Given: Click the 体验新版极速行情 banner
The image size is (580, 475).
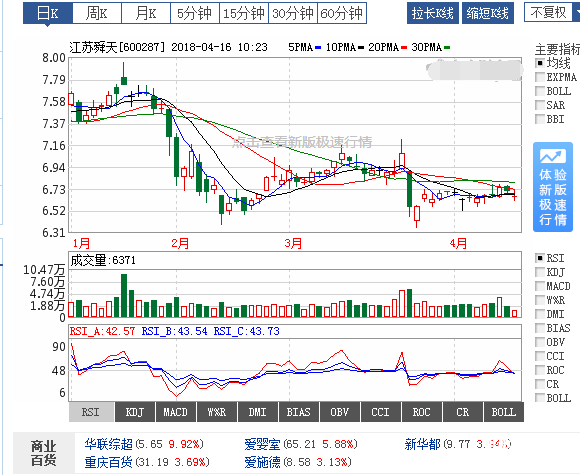Looking at the screenshot, I should click(553, 187).
